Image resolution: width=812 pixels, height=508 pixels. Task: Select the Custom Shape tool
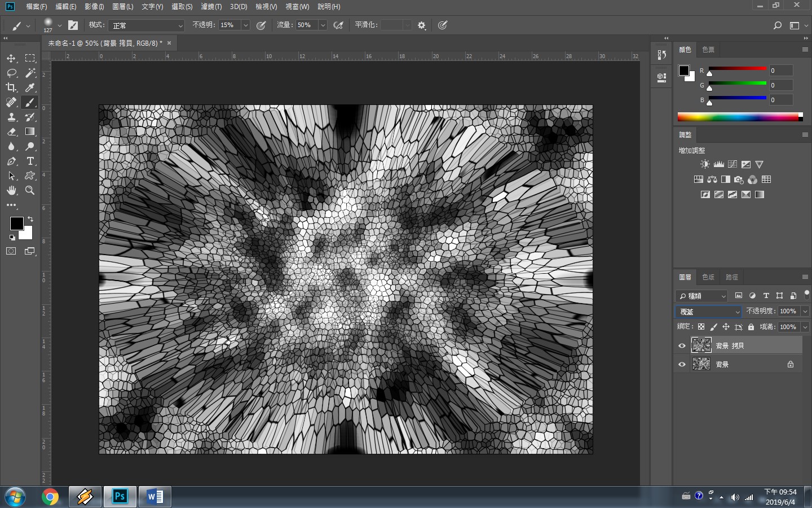[30, 176]
